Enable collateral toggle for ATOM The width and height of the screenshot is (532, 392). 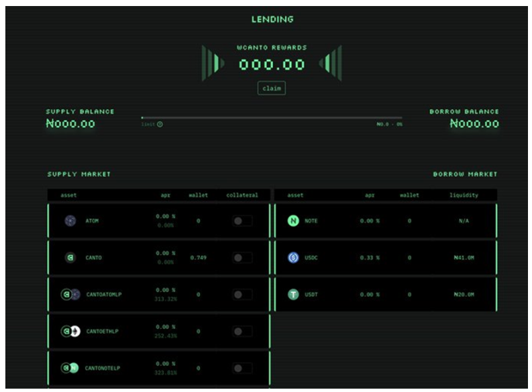tap(242, 221)
